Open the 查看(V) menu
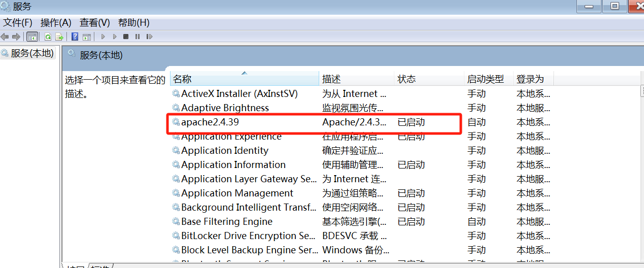 click(x=95, y=22)
